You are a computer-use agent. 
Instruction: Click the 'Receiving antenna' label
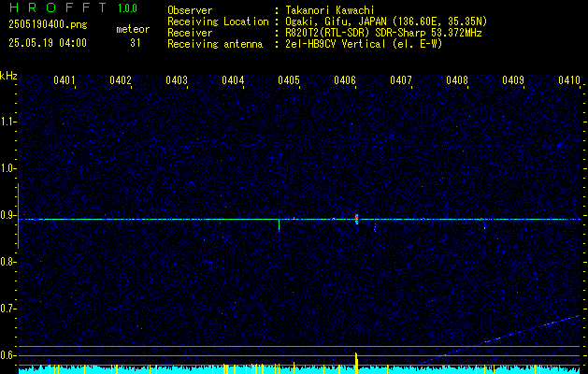(215, 44)
